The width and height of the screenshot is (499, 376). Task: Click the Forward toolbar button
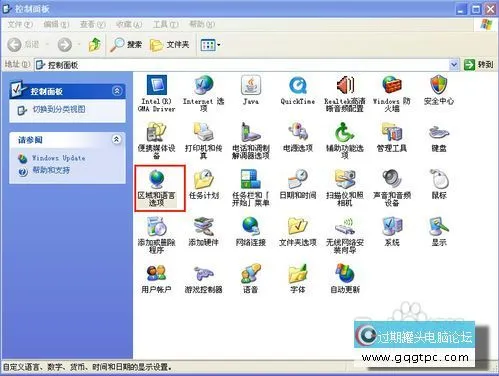point(65,44)
